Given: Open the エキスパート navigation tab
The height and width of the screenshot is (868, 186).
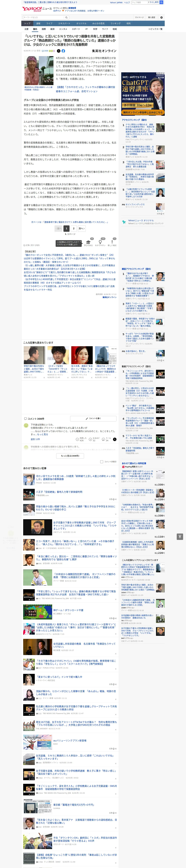Looking at the screenshot, I should pos(64,24).
